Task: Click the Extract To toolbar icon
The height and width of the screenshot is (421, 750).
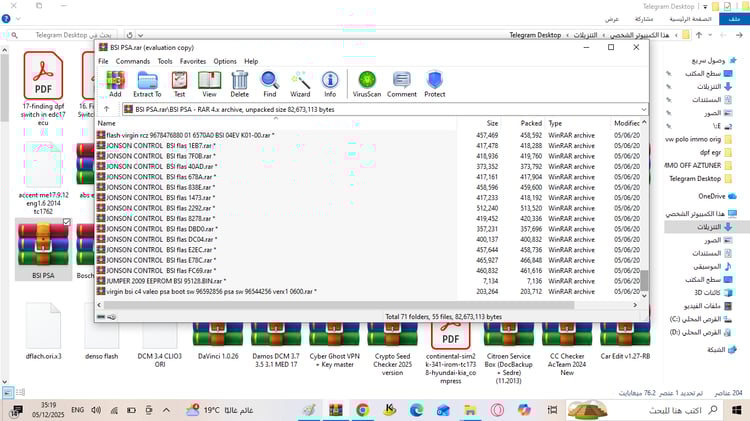Action: 147,84
